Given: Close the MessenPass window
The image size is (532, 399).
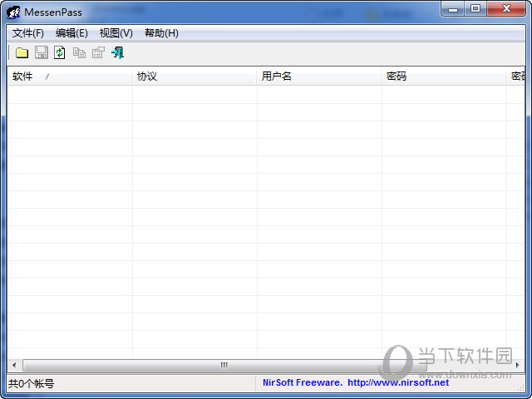Looking at the screenshot, I should [506, 9].
